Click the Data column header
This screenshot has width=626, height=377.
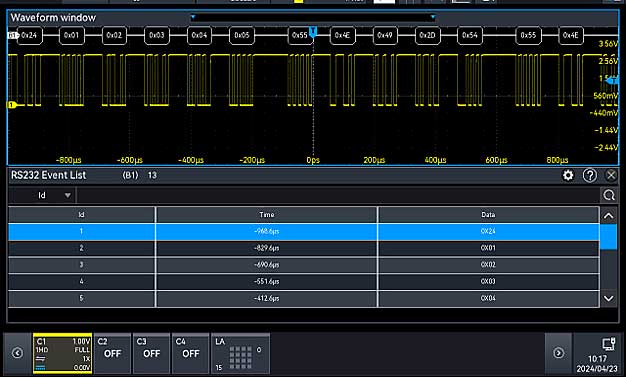click(x=488, y=215)
